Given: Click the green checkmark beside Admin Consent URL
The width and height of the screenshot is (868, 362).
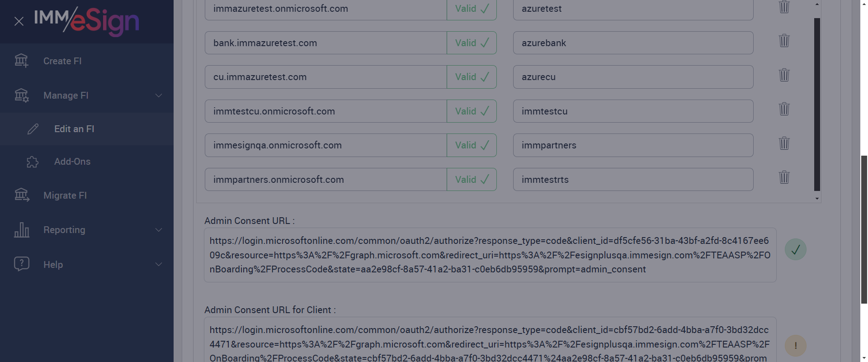Looking at the screenshot, I should click(x=795, y=249).
